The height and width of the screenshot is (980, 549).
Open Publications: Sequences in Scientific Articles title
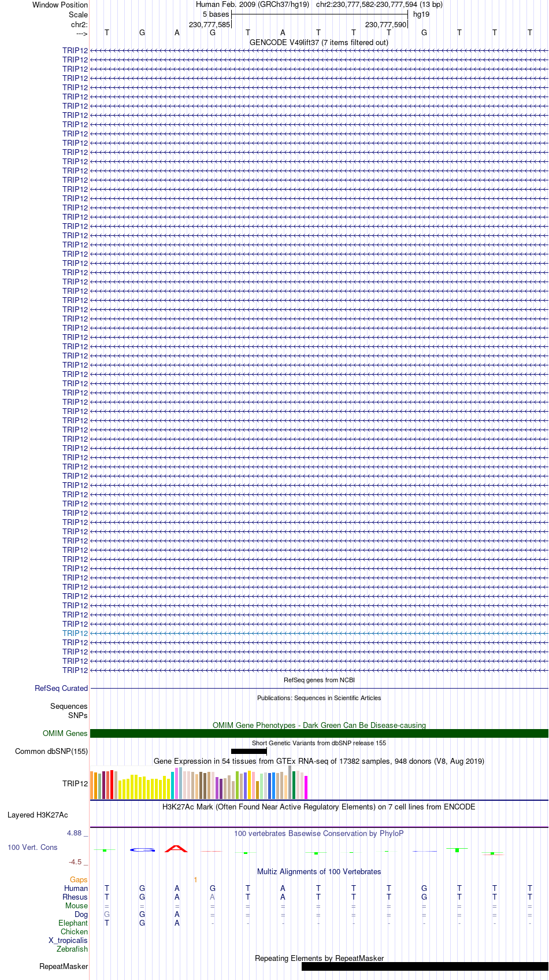click(319, 698)
